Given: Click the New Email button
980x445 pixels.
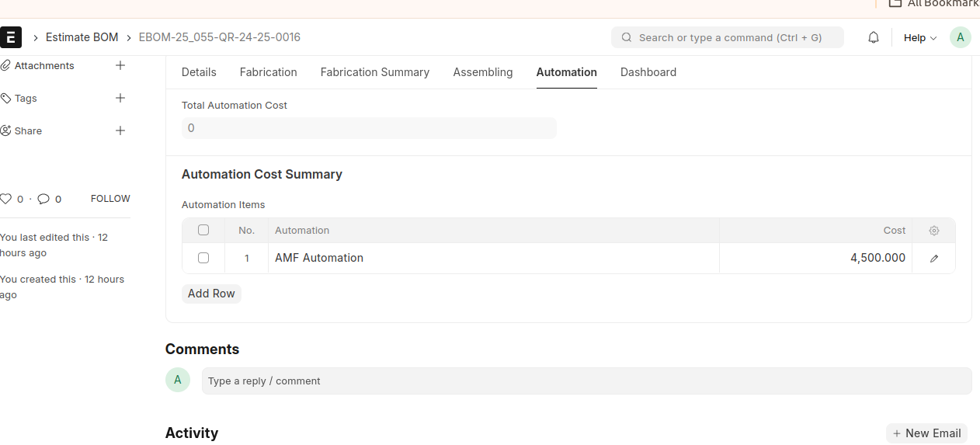Looking at the screenshot, I should tap(926, 433).
